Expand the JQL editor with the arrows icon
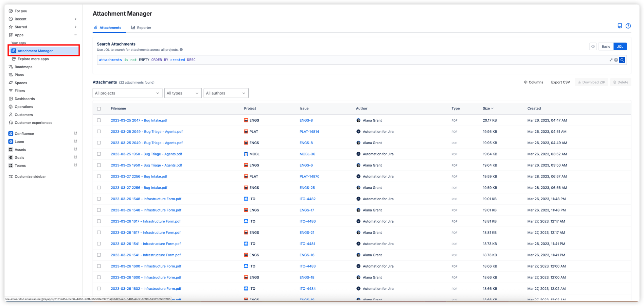The width and height of the screenshot is (644, 306). [611, 60]
